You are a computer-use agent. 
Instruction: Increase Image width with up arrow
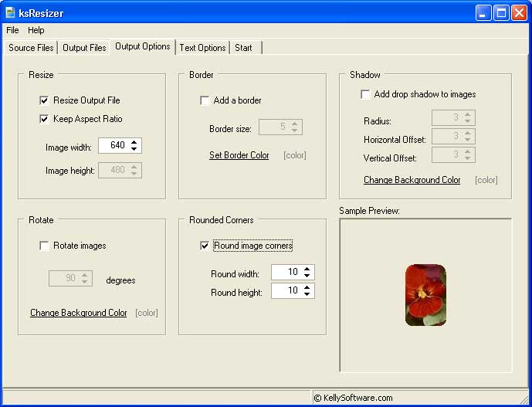(134, 142)
